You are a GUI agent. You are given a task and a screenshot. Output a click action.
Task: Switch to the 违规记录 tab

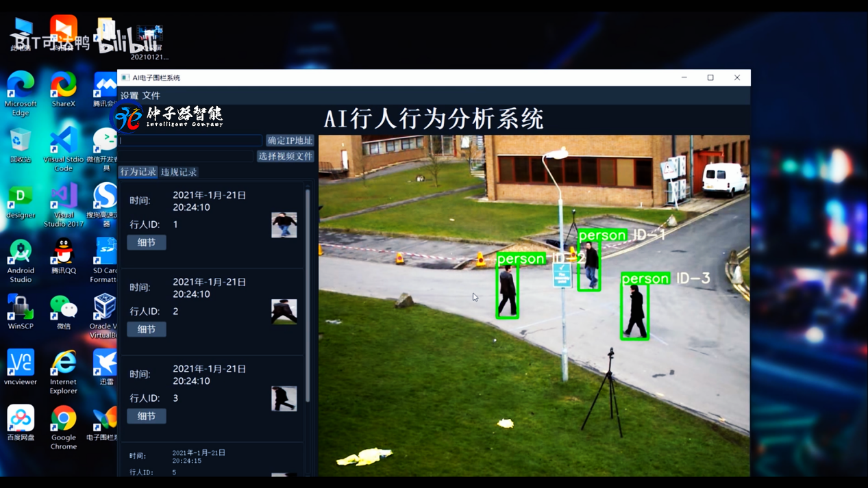click(179, 172)
